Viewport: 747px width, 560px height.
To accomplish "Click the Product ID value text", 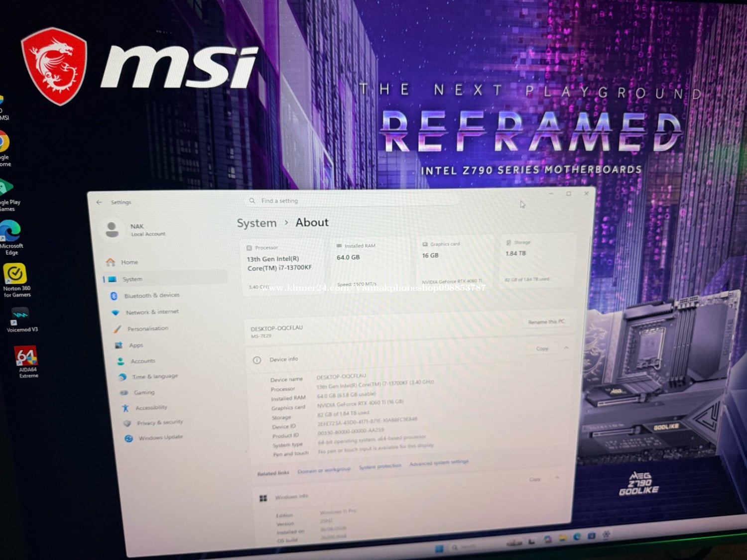I will [351, 431].
